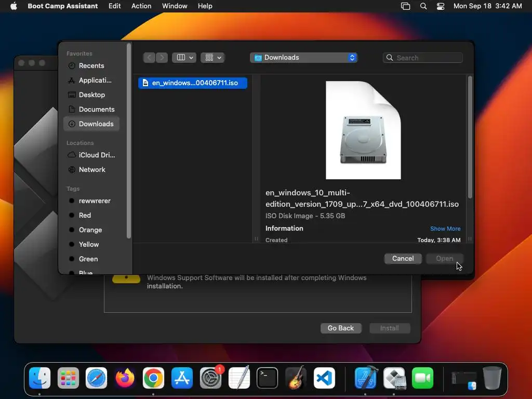Select Network in the sidebar
The height and width of the screenshot is (399, 532).
pos(91,170)
